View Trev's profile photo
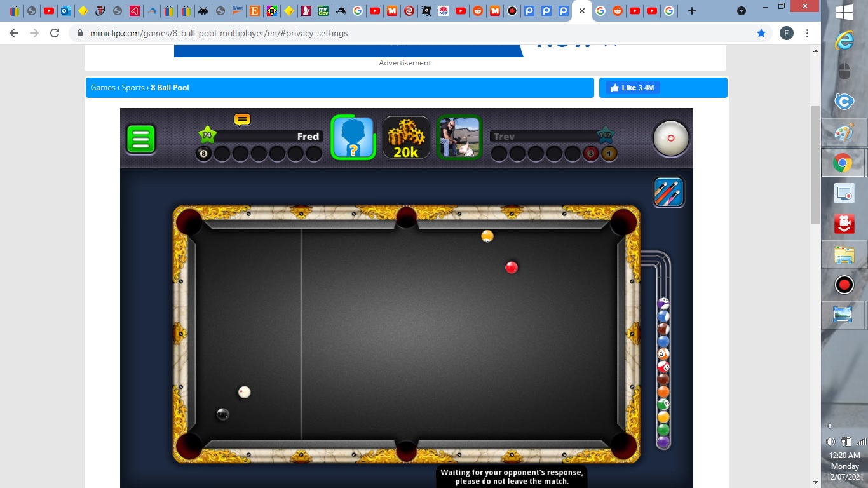This screenshot has height=488, width=868. pos(459,137)
